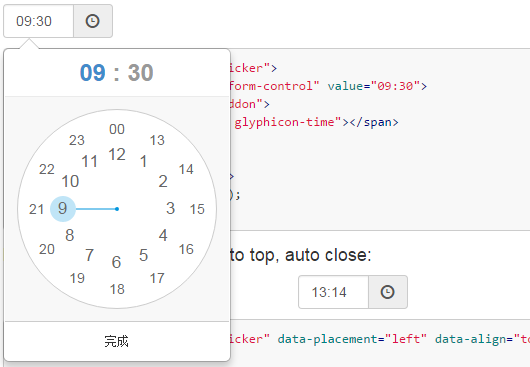Click the data-placement="left" code text
This screenshot has height=367, width=530.
(352, 339)
